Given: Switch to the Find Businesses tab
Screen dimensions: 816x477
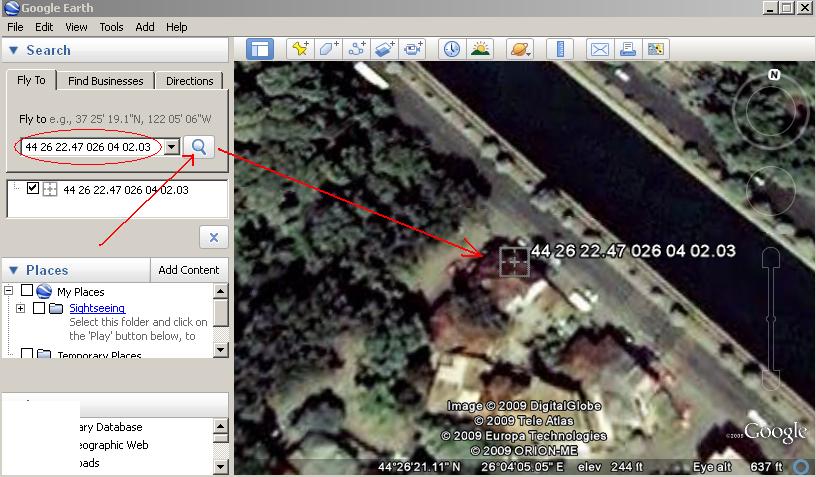Looking at the screenshot, I should 106,81.
